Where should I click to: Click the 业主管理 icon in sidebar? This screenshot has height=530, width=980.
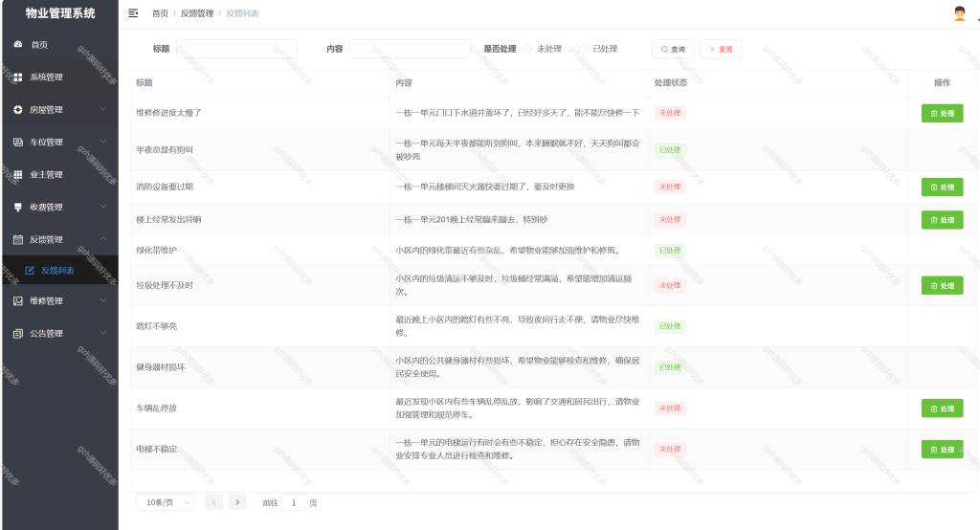pyautogui.click(x=18, y=174)
